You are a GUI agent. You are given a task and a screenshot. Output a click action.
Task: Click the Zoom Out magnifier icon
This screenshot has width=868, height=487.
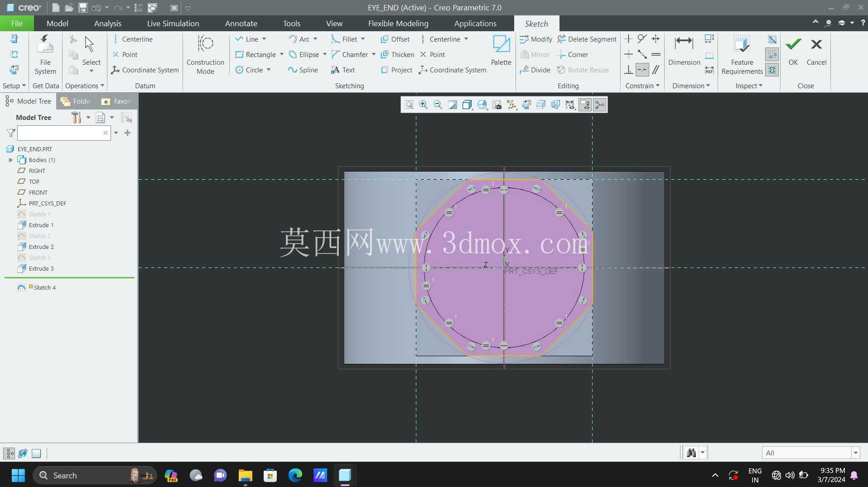438,105
